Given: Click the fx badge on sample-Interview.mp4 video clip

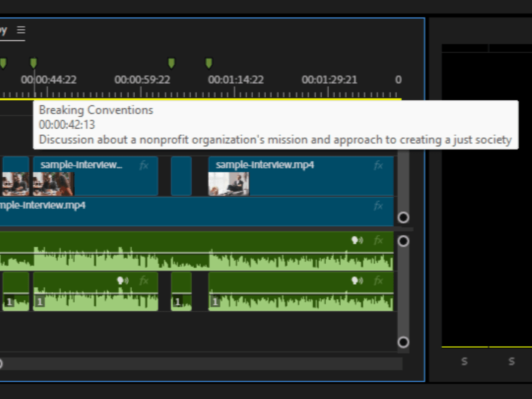Looking at the screenshot, I should click(x=379, y=164).
